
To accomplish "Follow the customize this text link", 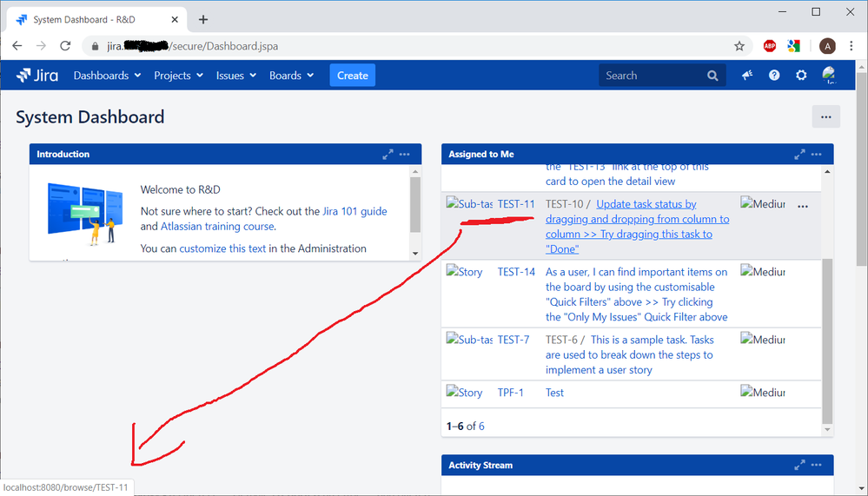I will (x=222, y=248).
